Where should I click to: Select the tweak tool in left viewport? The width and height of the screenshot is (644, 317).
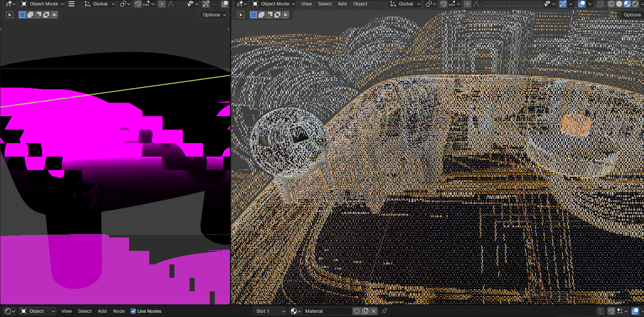click(x=10, y=15)
